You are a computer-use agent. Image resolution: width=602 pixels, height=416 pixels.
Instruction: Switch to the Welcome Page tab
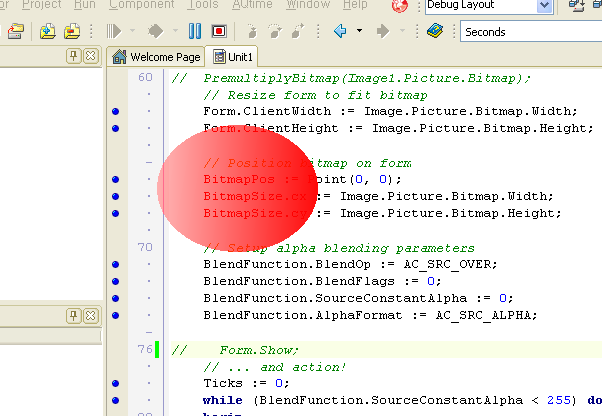(156, 57)
